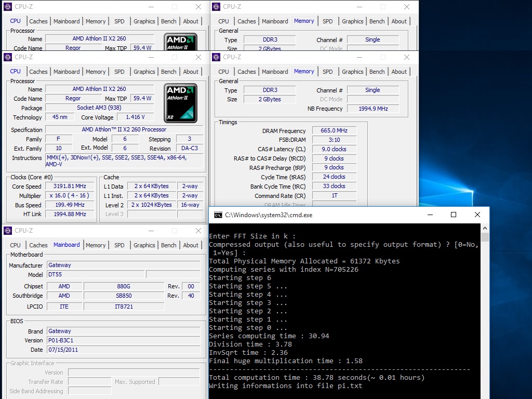The width and height of the screenshot is (532, 399).
Task: Click the BIOS Version field P01-B3C1
Action: pyautogui.click(x=124, y=340)
